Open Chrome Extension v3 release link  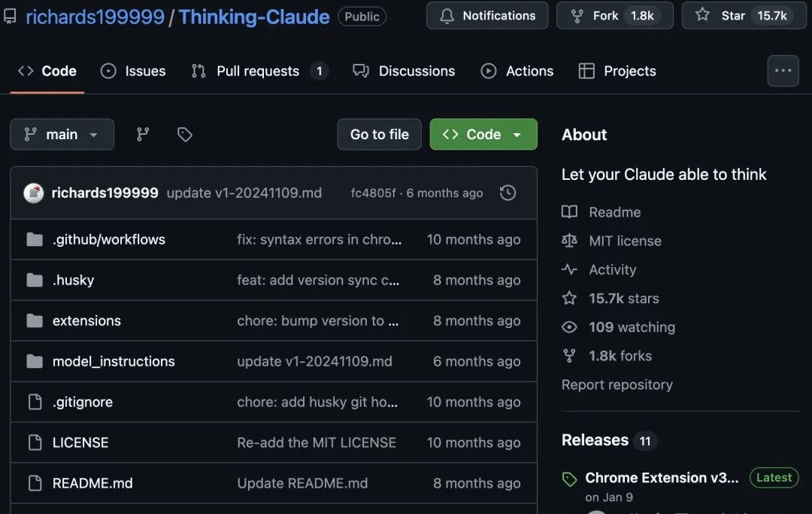point(662,477)
